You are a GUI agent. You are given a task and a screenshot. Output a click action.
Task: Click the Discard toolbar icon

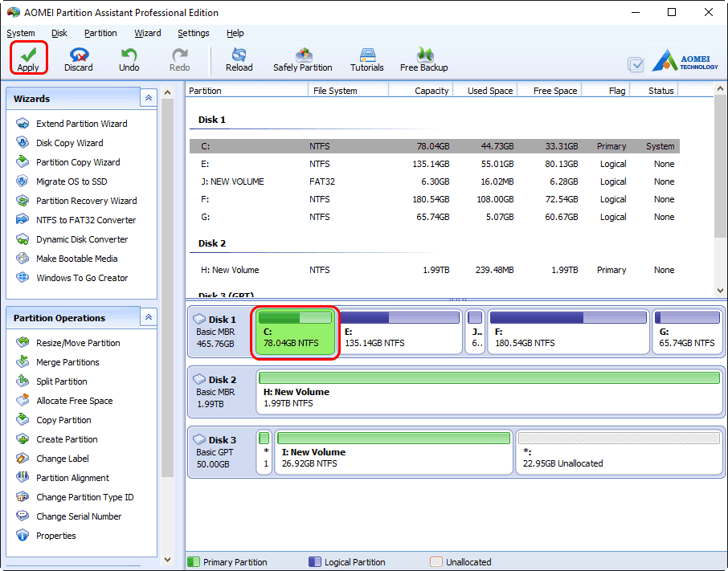(x=78, y=58)
